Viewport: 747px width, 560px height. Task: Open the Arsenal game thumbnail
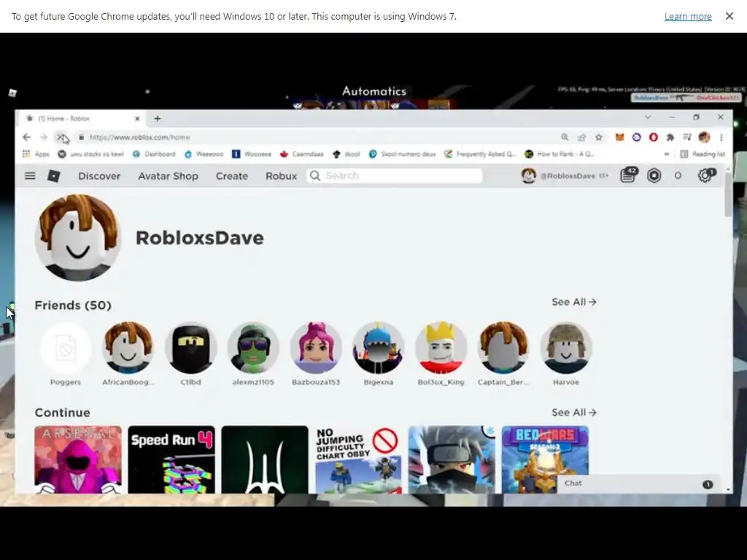[78, 459]
